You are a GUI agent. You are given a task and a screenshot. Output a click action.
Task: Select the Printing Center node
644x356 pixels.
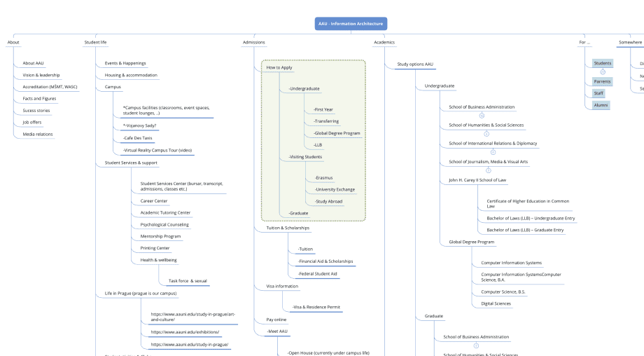[x=155, y=248]
